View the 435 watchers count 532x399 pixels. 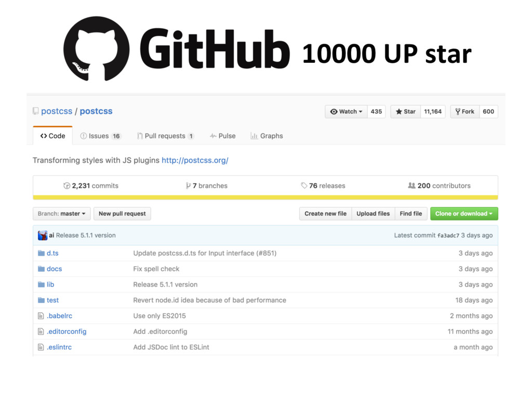pyautogui.click(x=376, y=111)
